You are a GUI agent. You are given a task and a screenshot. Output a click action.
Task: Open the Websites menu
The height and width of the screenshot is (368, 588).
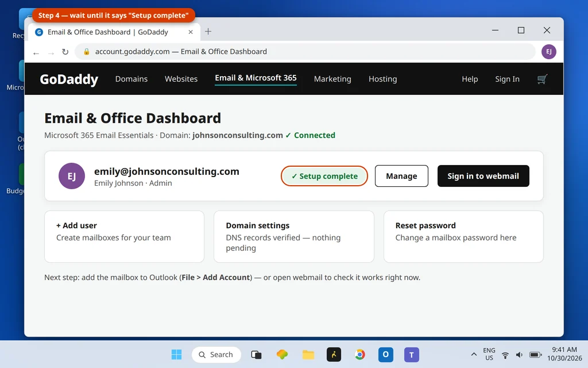[181, 79]
